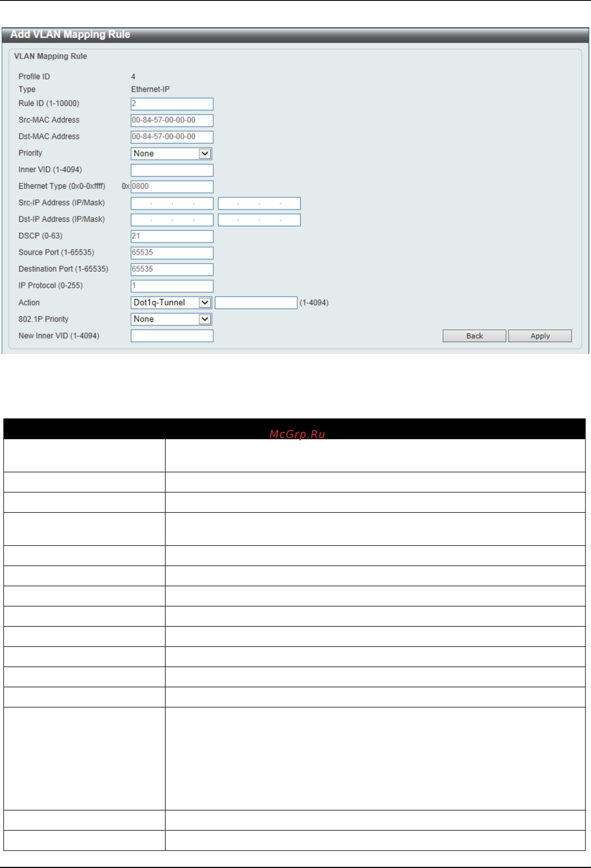The height and width of the screenshot is (868, 591).
Task: Click the Destination Port input field
Action: click(x=172, y=269)
